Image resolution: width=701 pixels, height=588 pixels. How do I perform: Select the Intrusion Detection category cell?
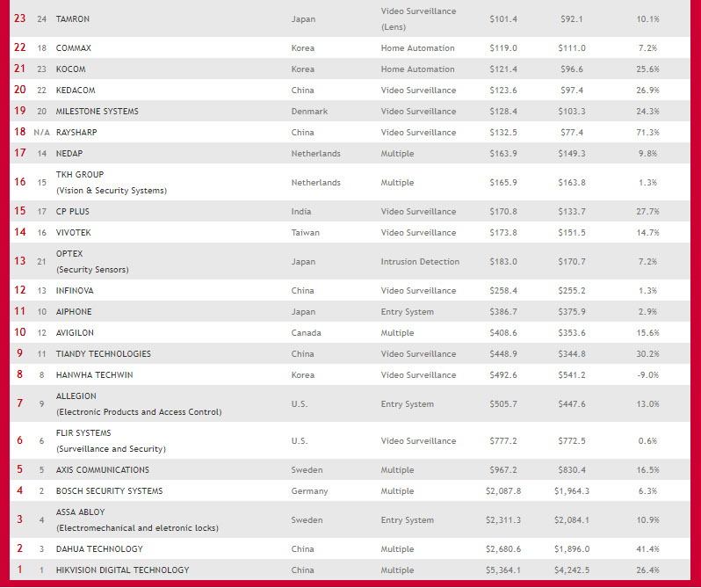coord(420,261)
